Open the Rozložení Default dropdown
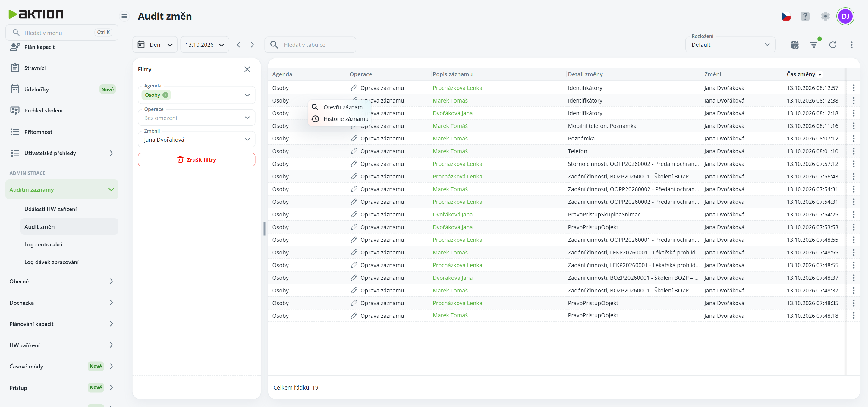This screenshot has width=868, height=407. (730, 45)
